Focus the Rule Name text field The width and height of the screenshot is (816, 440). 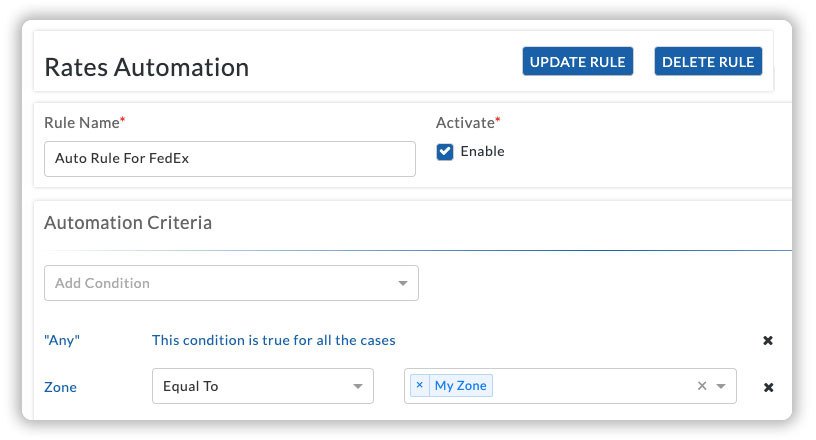(x=230, y=159)
